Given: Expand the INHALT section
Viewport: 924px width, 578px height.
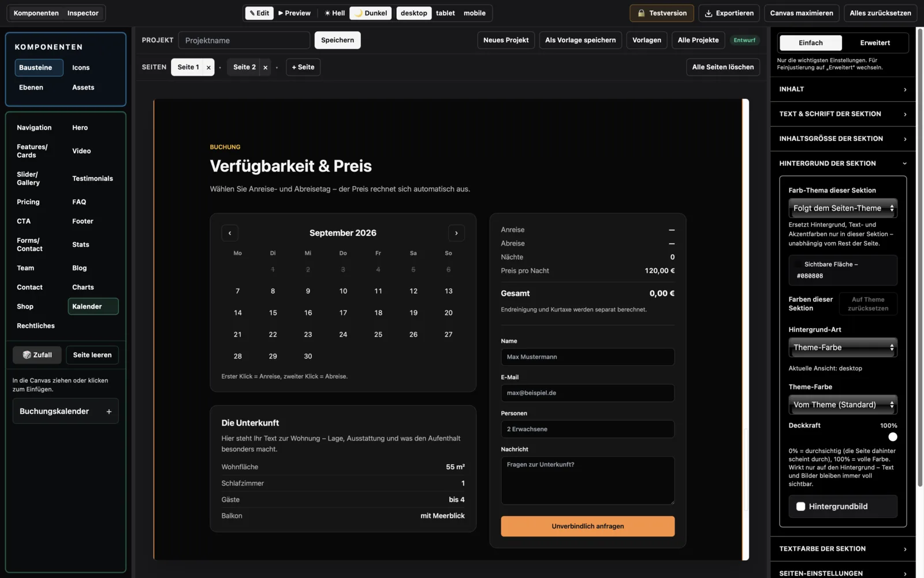Looking at the screenshot, I should (843, 90).
